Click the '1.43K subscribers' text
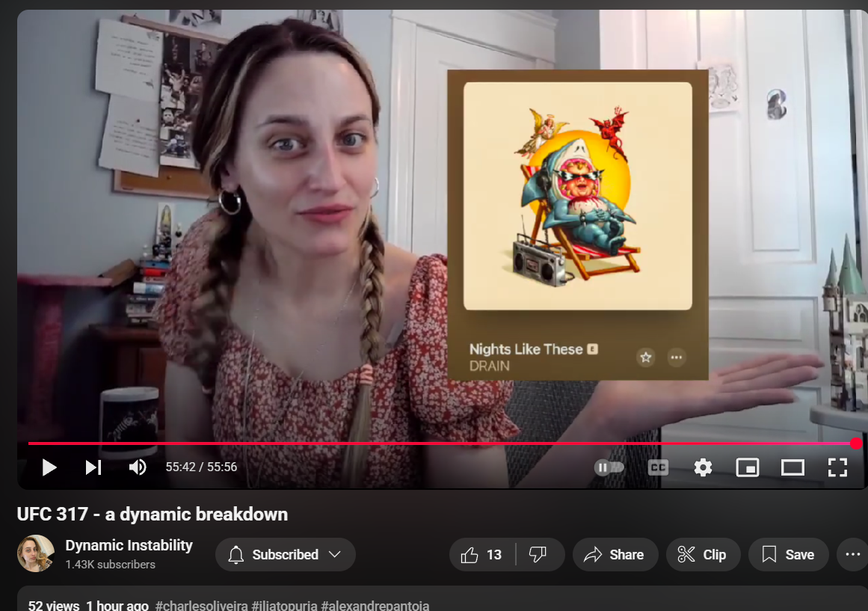 click(110, 565)
